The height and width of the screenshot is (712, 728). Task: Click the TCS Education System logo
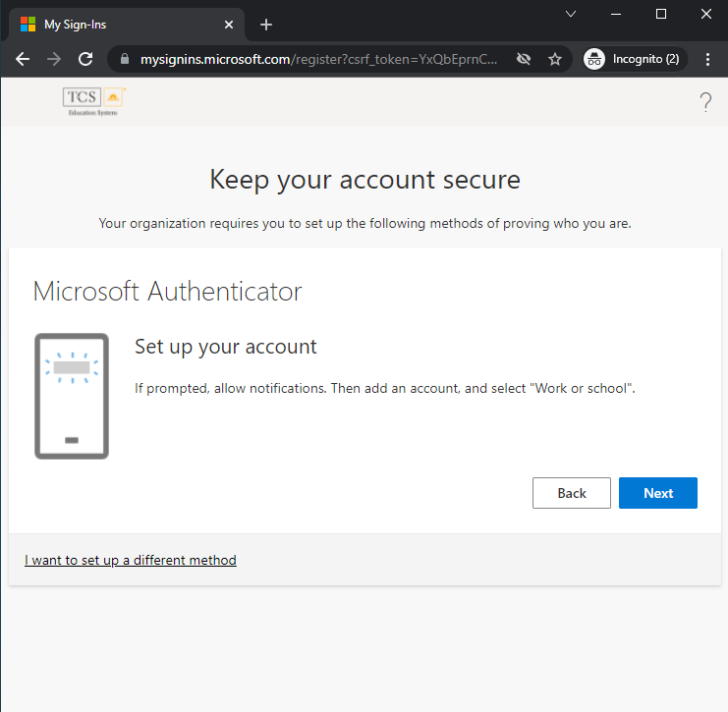coord(94,102)
